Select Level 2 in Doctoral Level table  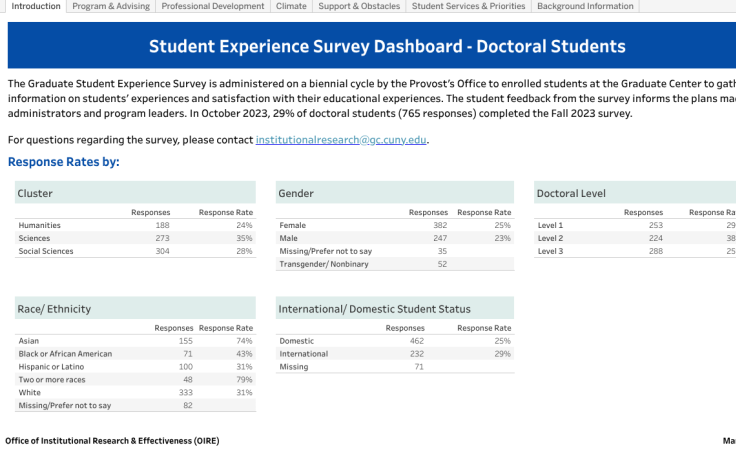(x=551, y=238)
